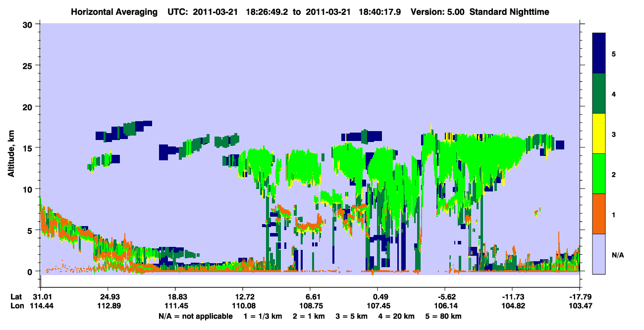Click the dark green level 4 legend swatch
Screen dimensions: 644x330
(x=599, y=94)
